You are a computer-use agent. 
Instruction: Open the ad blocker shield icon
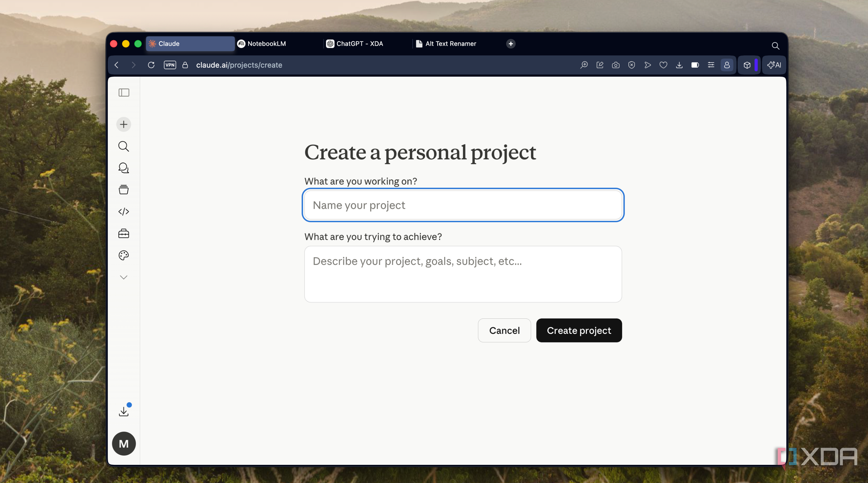tap(631, 65)
